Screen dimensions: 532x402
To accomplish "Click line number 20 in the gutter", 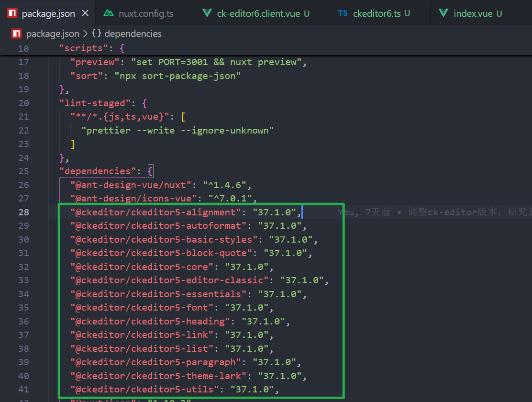I will 24,103.
